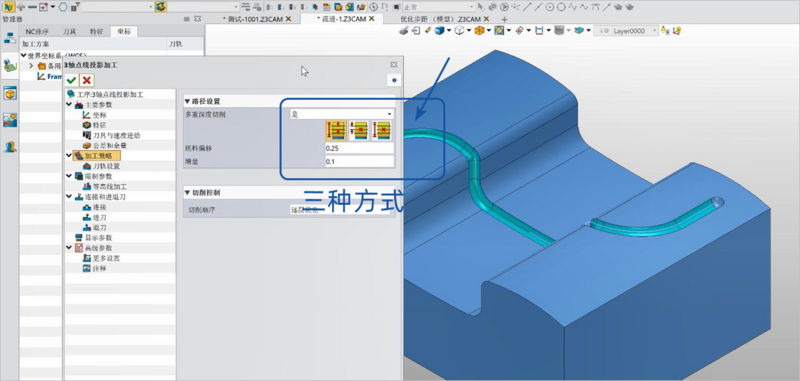Click the 坯料偏移 input field showing 0.25

click(359, 148)
